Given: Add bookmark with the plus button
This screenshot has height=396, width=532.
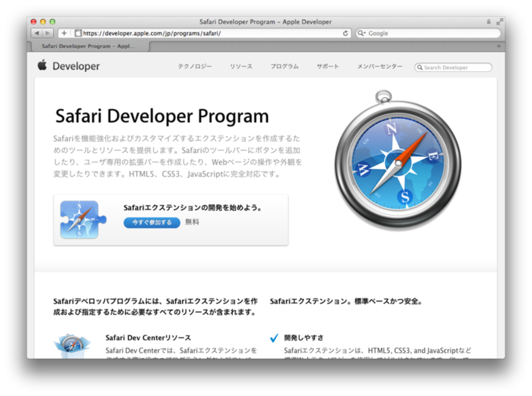Looking at the screenshot, I should pyautogui.click(x=64, y=33).
